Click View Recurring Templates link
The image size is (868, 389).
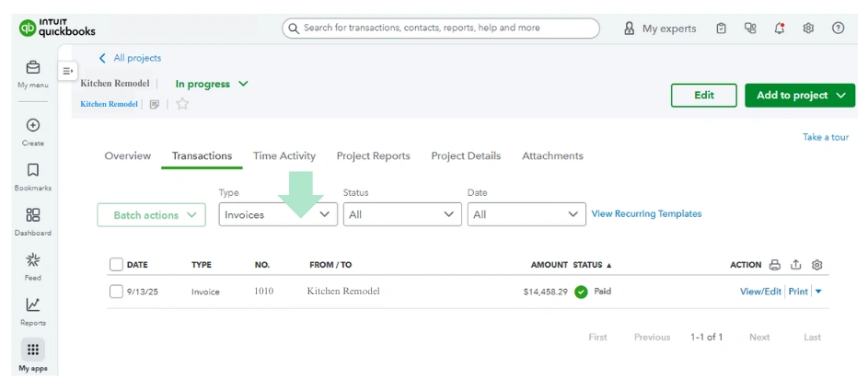646,213
